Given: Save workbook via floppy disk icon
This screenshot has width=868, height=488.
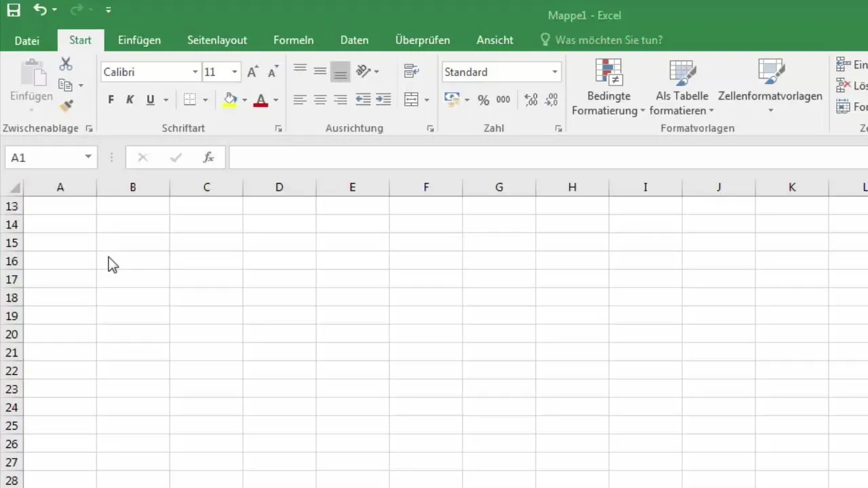Looking at the screenshot, I should pyautogui.click(x=14, y=10).
